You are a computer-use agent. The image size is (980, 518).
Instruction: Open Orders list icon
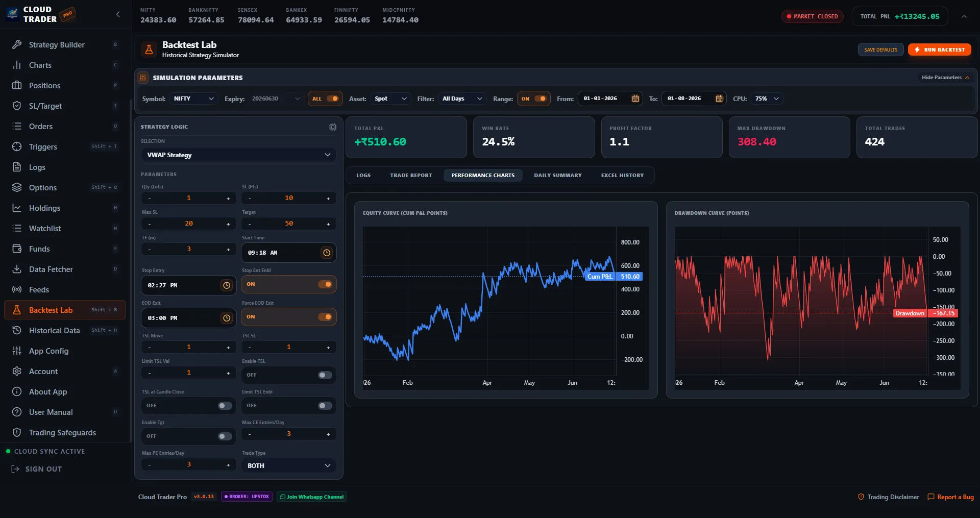point(17,126)
